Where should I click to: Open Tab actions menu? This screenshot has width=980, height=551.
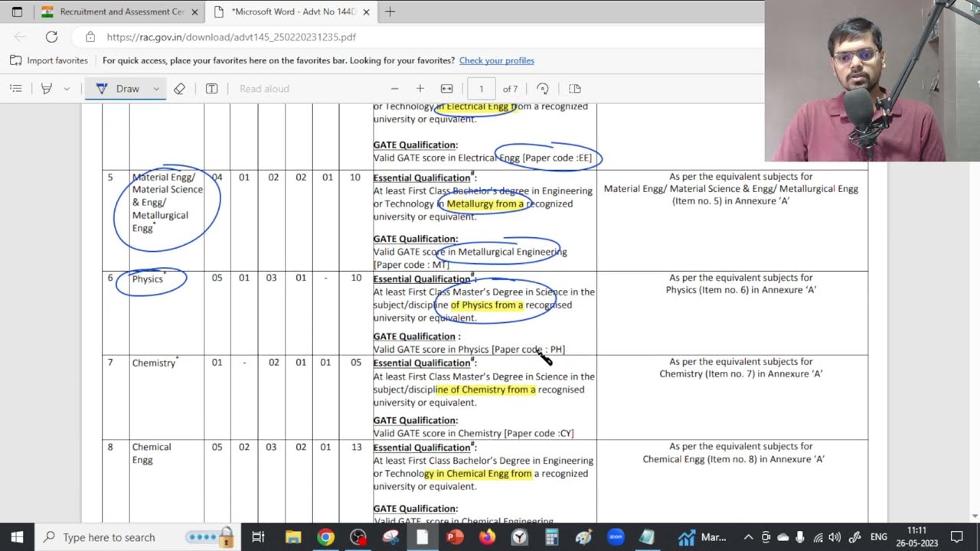17,11
